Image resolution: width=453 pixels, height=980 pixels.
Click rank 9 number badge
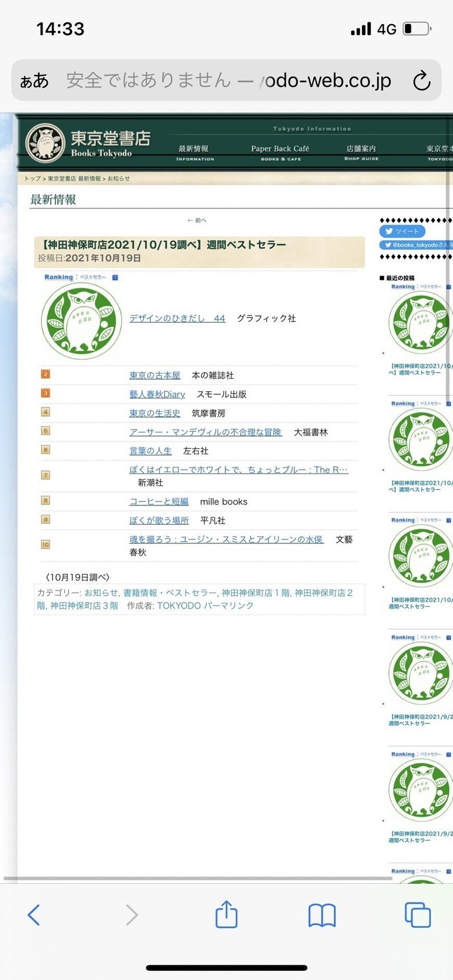pos(46,519)
